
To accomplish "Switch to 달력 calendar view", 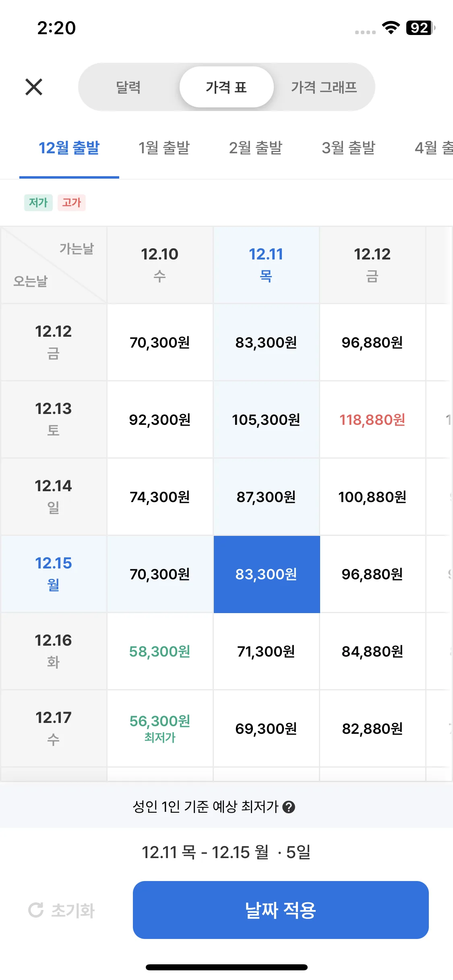I will click(x=128, y=87).
